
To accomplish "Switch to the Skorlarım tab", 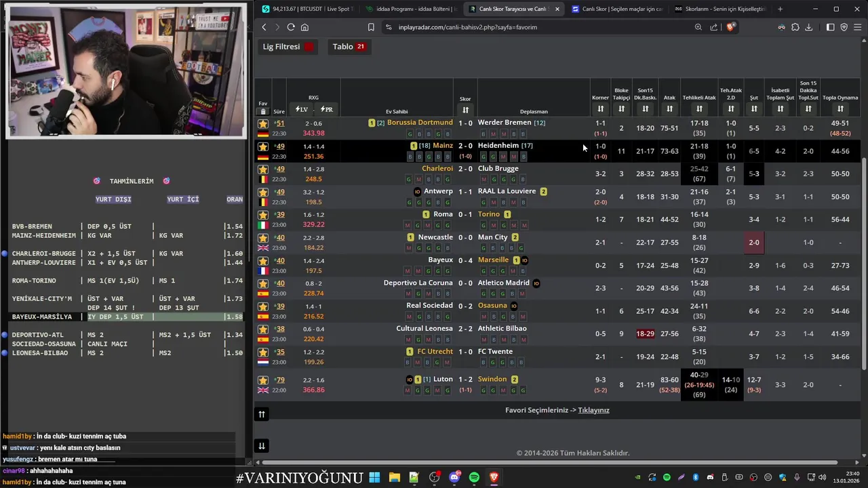I will pyautogui.click(x=719, y=9).
